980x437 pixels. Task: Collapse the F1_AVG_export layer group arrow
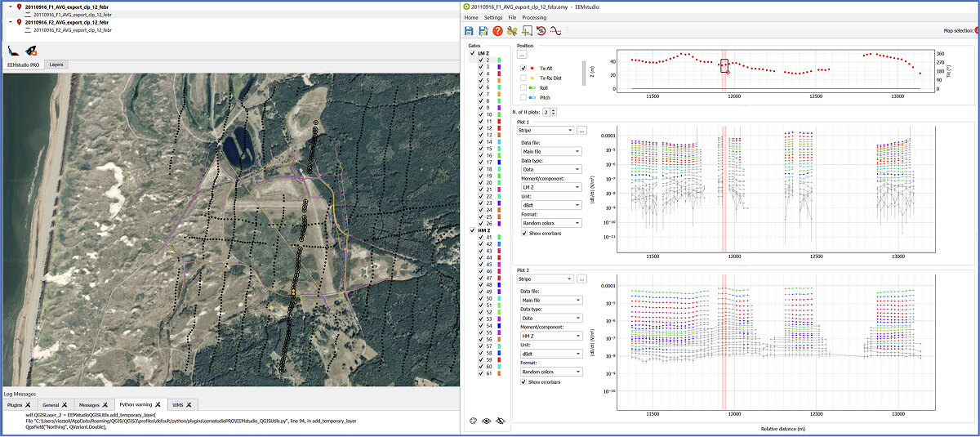10,7
